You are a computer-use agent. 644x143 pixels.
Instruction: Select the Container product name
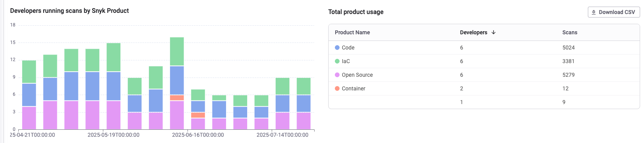pos(354,88)
